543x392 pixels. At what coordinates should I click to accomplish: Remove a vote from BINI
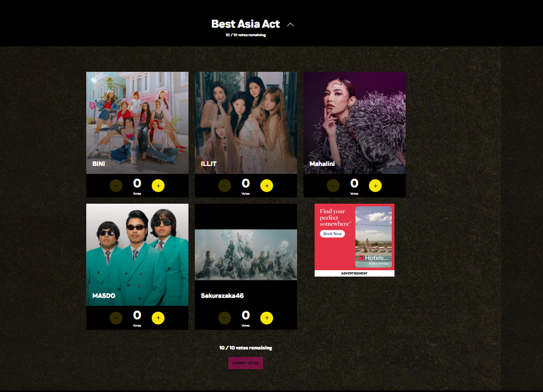[x=116, y=186]
